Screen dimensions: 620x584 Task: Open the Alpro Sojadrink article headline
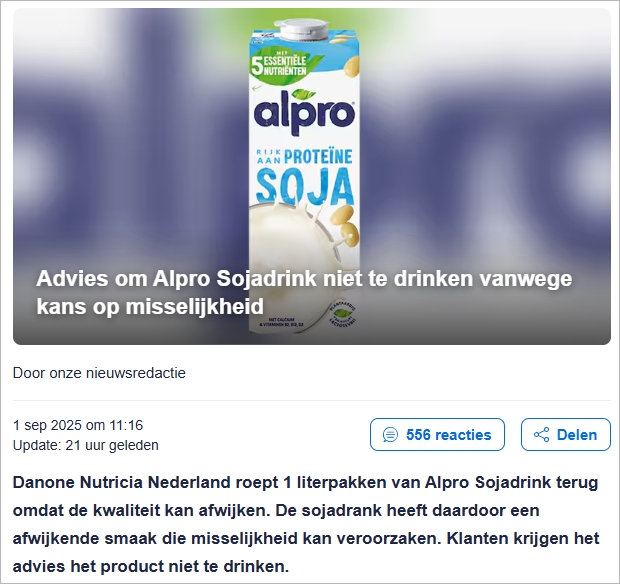(304, 292)
